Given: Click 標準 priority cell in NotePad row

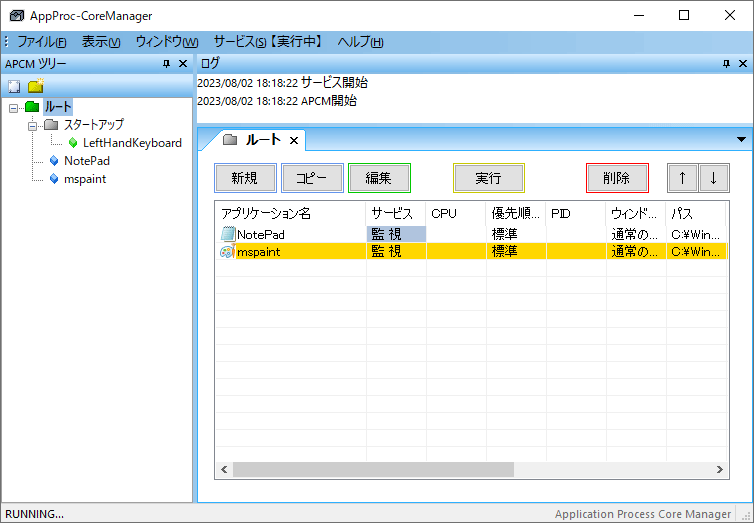Looking at the screenshot, I should (516, 234).
